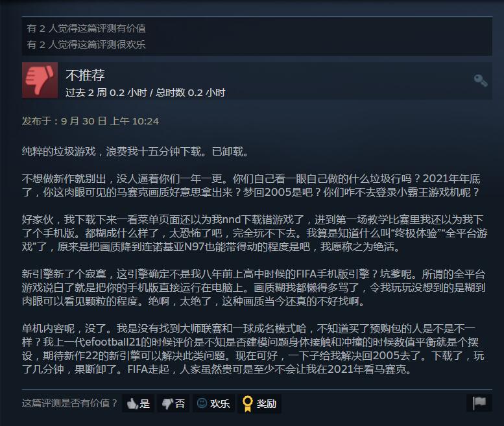Click the line 有 2 人觉得这篇评测很欢乐
The width and height of the screenshot is (504, 426).
86,44
